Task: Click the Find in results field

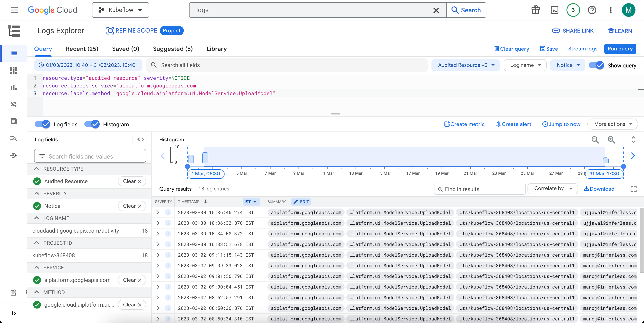Action: coord(480,189)
